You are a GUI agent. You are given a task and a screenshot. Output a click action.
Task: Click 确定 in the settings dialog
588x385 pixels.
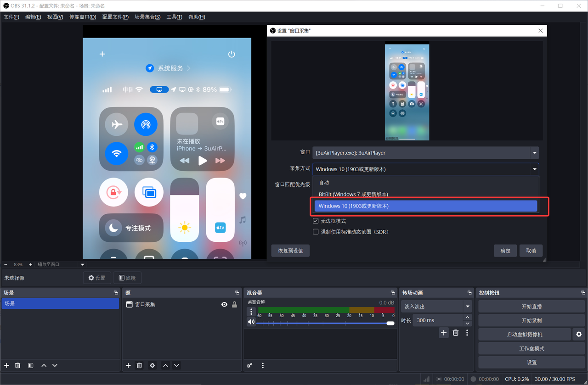505,251
